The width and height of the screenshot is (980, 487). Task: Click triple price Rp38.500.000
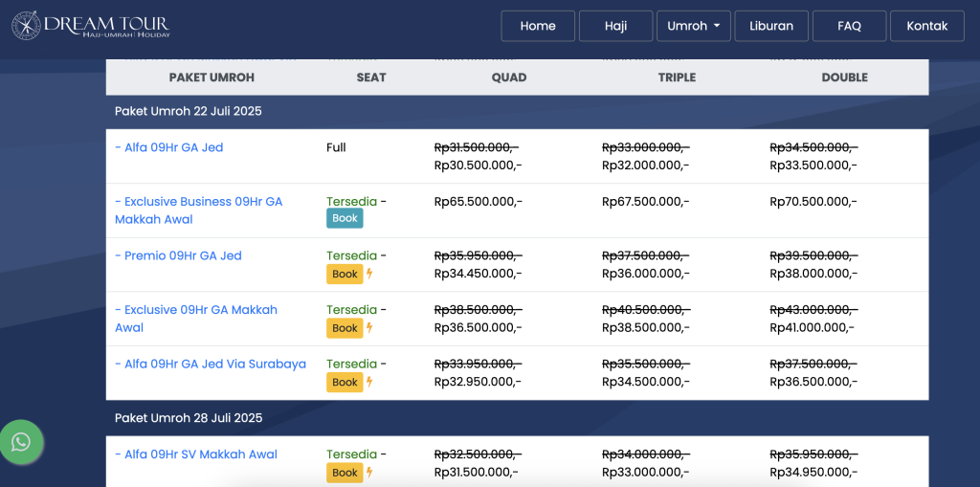click(646, 327)
